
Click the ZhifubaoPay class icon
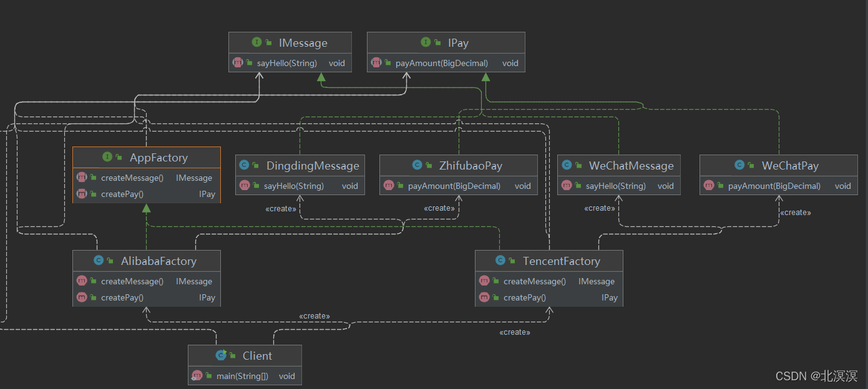pos(417,165)
